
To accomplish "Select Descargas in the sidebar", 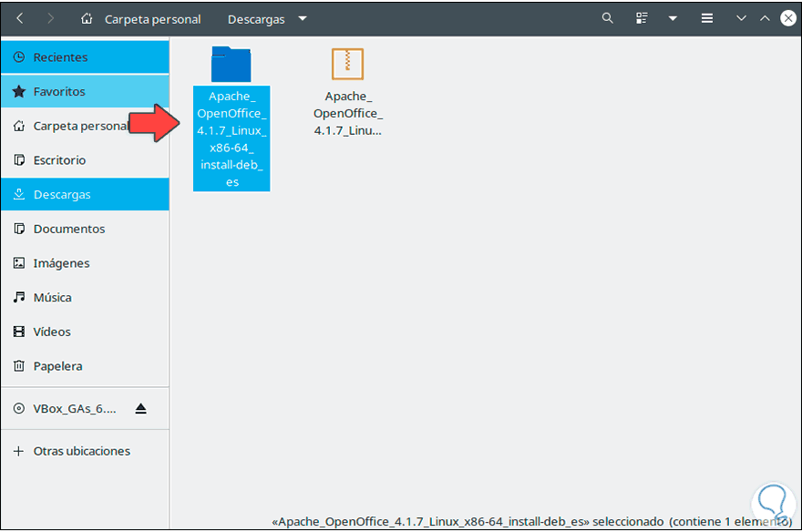I will point(85,194).
